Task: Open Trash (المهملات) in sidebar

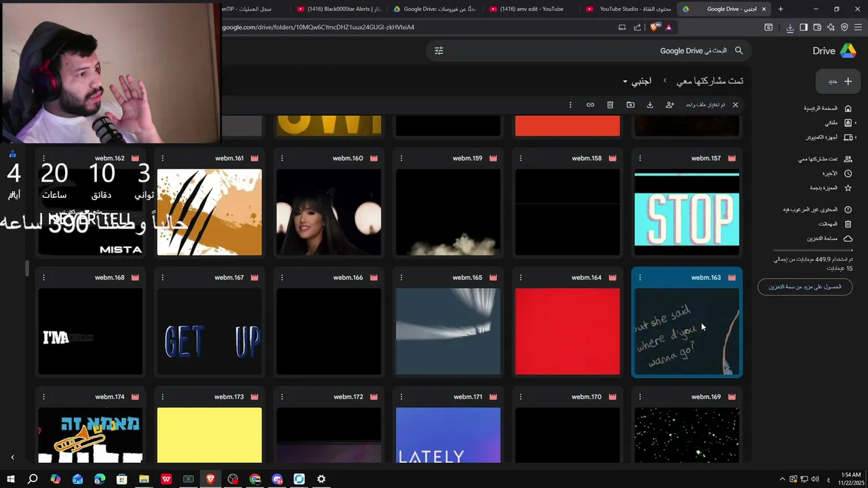Action: click(834, 224)
